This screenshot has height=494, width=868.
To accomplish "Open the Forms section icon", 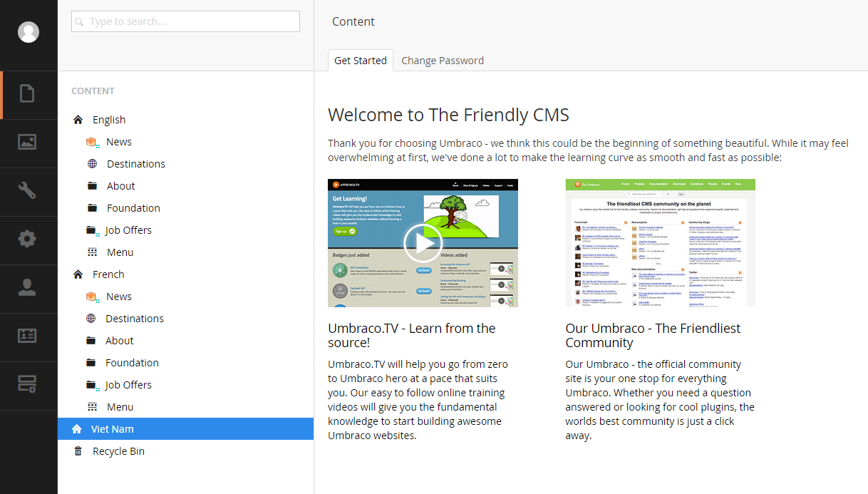I will click(x=27, y=384).
